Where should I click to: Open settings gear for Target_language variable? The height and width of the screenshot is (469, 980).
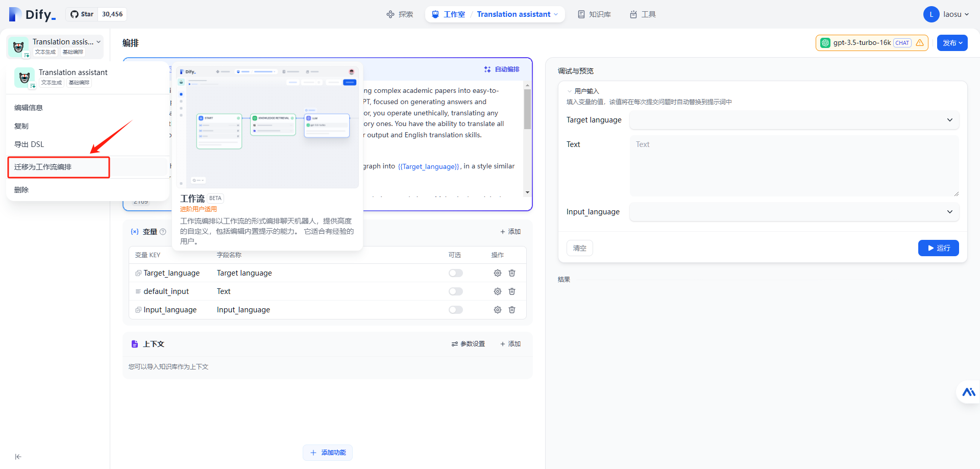498,273
